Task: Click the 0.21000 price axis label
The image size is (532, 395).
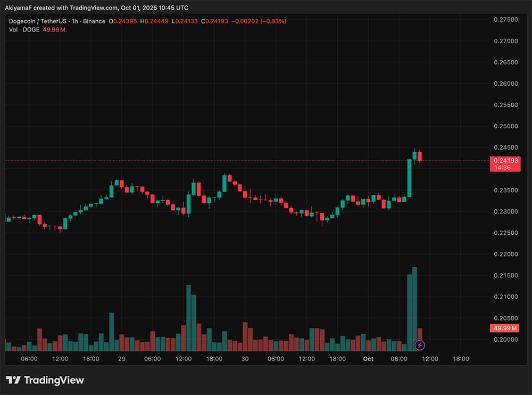Action: (x=506, y=297)
